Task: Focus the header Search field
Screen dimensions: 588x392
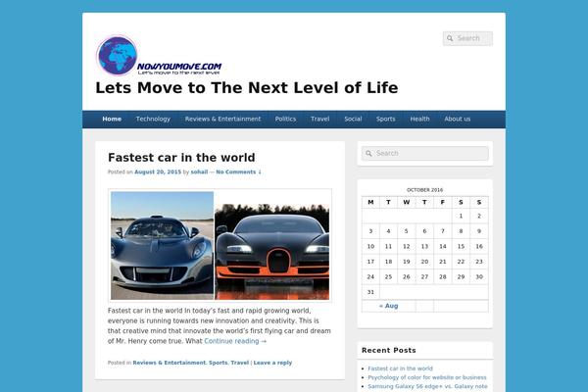Action: [x=467, y=38]
